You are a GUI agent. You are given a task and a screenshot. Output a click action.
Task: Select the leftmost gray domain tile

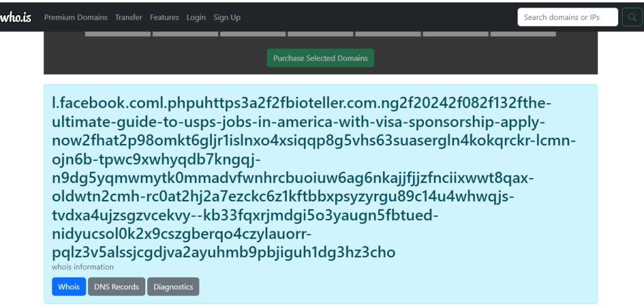point(117,34)
